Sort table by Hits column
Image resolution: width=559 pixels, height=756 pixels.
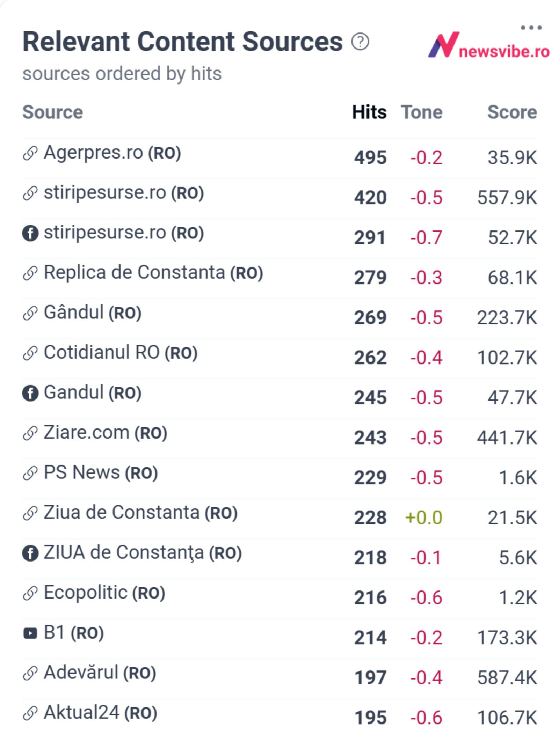[x=369, y=112]
